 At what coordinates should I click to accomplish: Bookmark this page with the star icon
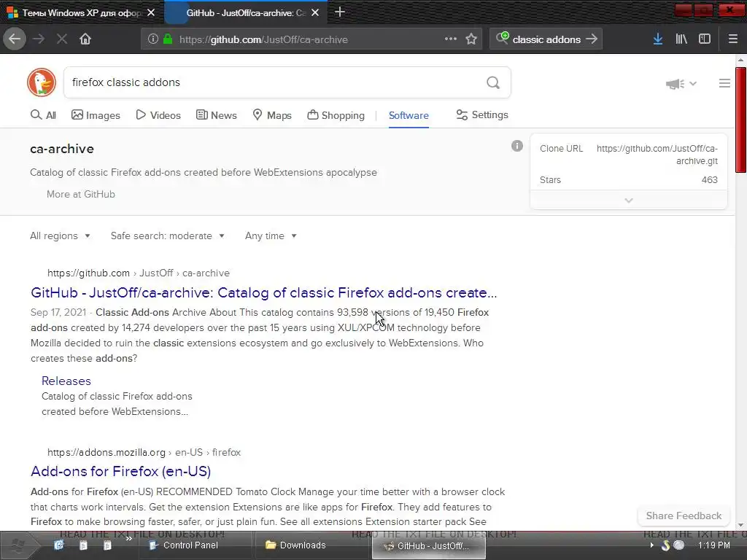coord(471,39)
